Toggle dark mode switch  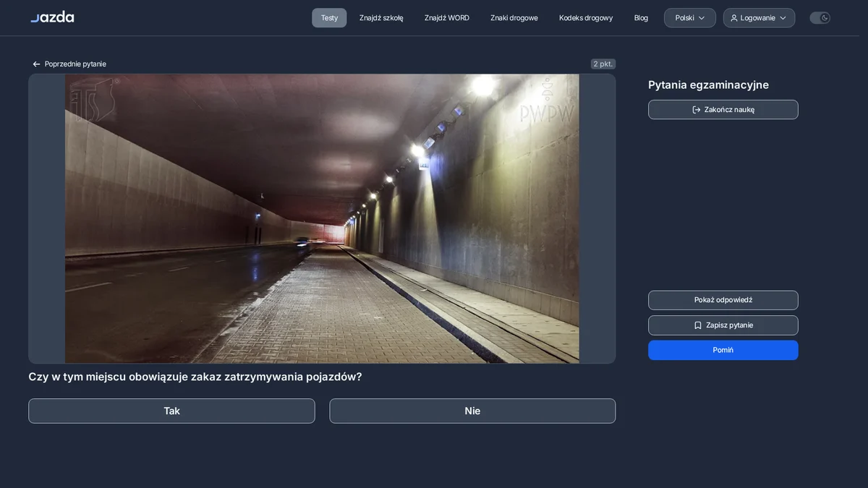click(x=820, y=18)
